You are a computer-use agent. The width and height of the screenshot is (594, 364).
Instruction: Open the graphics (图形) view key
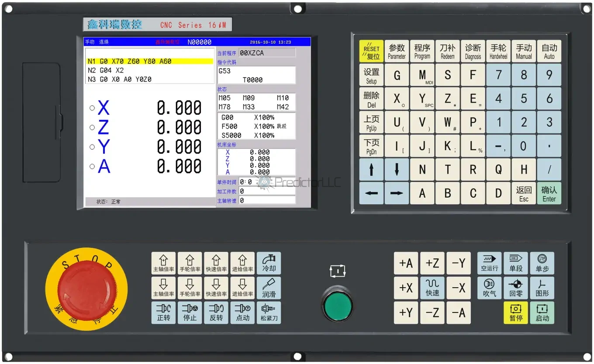pyautogui.click(x=542, y=288)
